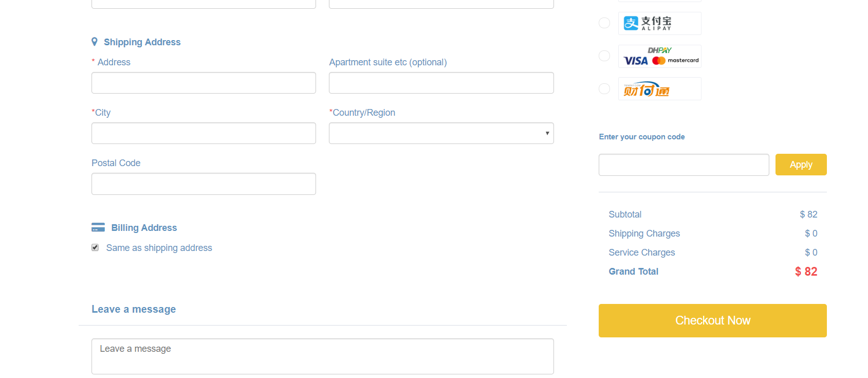
Task: Click the Same as shipping address label
Action: pyautogui.click(x=159, y=248)
